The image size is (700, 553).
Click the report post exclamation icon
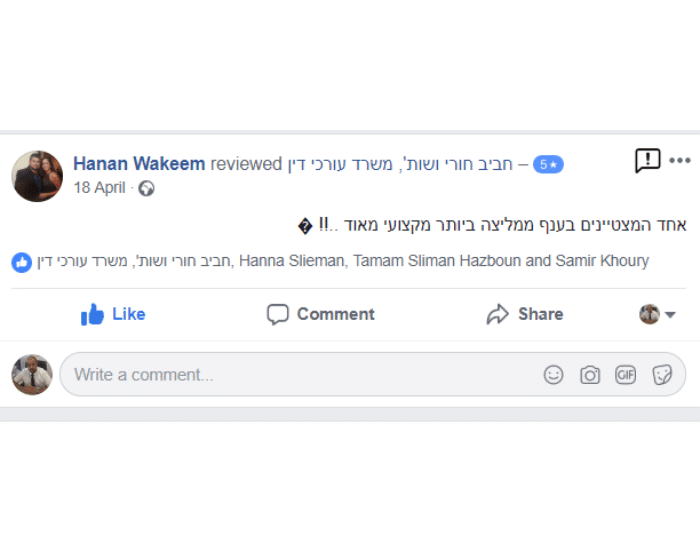pos(647,161)
